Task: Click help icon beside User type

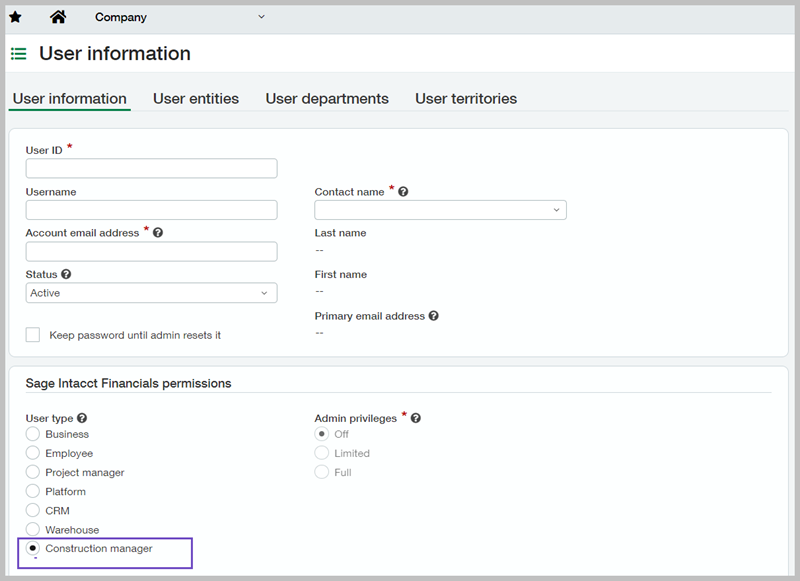Action: (82, 418)
